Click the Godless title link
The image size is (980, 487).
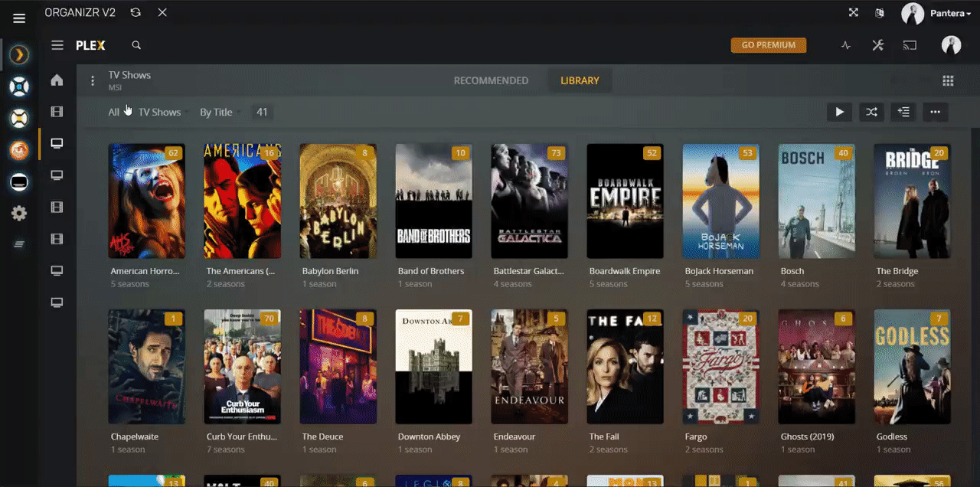(891, 436)
